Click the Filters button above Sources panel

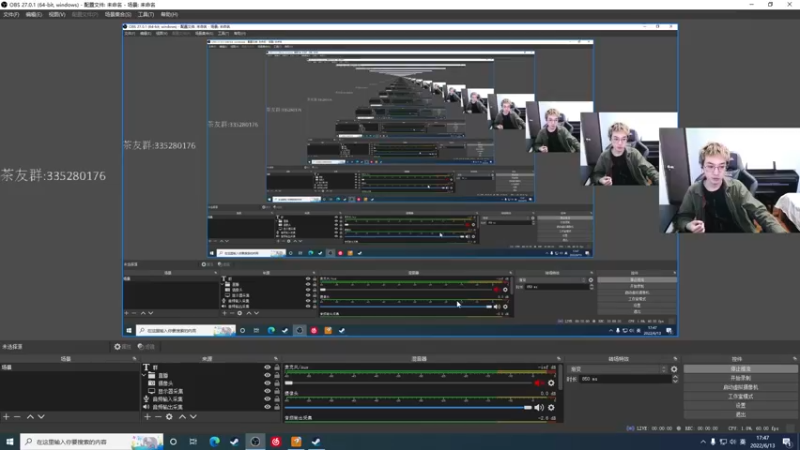[x=146, y=347]
